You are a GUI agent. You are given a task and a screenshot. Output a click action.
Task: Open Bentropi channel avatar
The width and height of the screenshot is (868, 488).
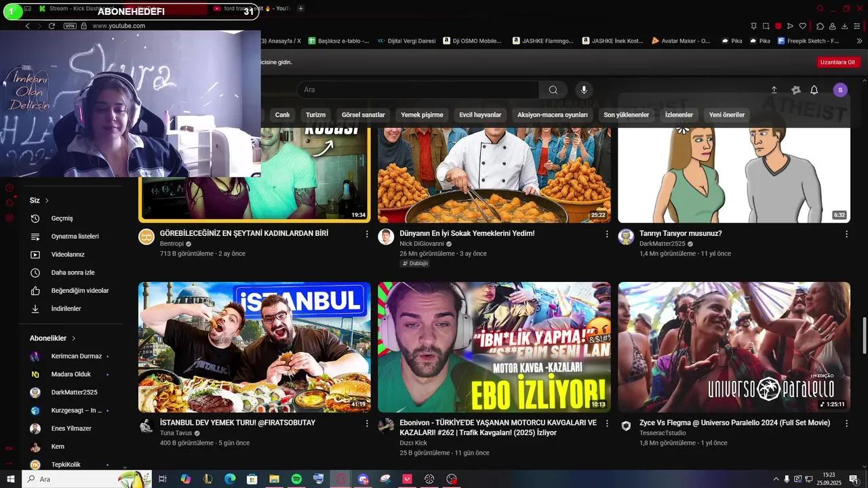coord(146,237)
